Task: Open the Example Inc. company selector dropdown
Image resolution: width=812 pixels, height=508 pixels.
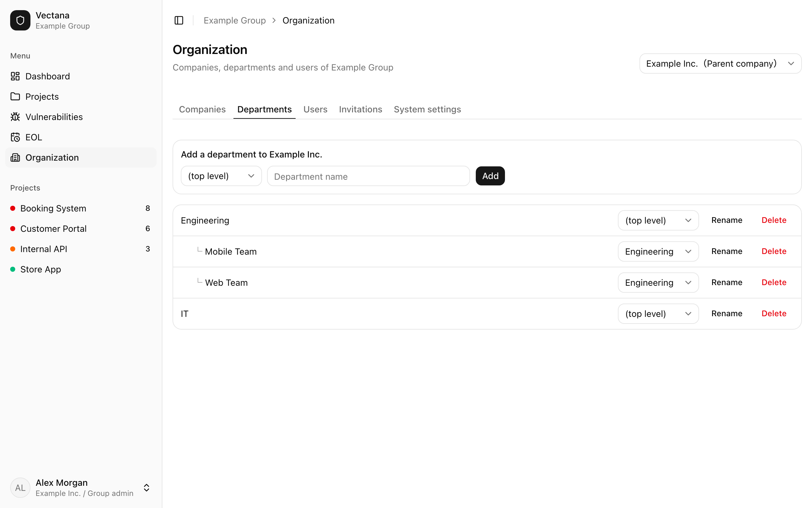Action: [x=720, y=63]
